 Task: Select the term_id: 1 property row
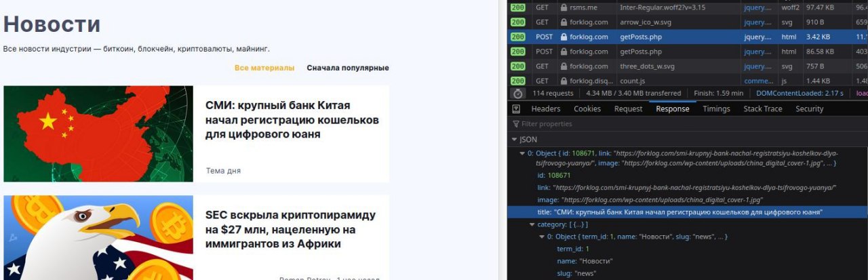pyautogui.click(x=688, y=249)
